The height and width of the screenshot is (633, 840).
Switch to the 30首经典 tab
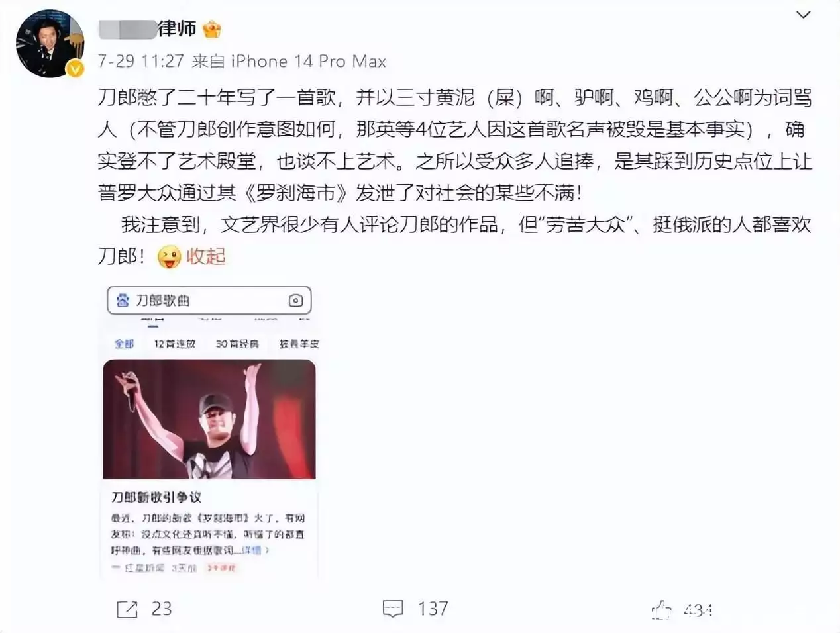pos(237,344)
